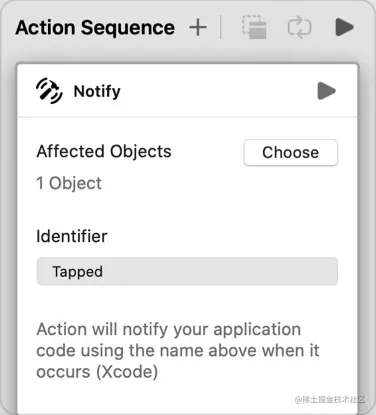The width and height of the screenshot is (376, 415).
Task: Add a new action with plus icon
Action: (198, 27)
